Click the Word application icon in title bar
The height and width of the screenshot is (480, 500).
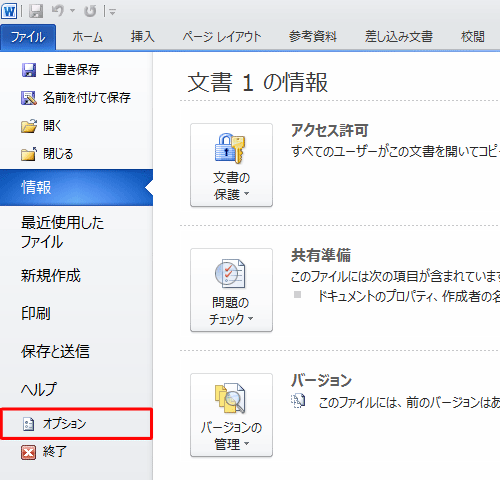[9, 11]
